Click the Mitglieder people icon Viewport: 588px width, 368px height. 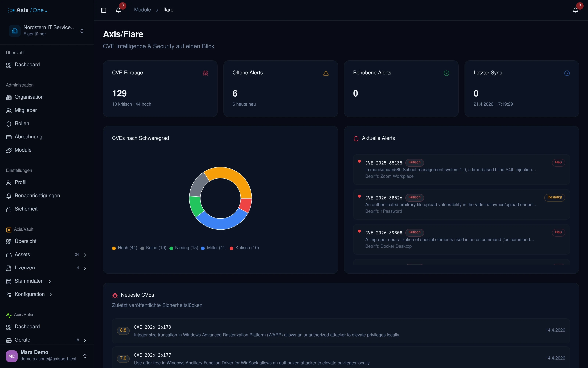(9, 111)
